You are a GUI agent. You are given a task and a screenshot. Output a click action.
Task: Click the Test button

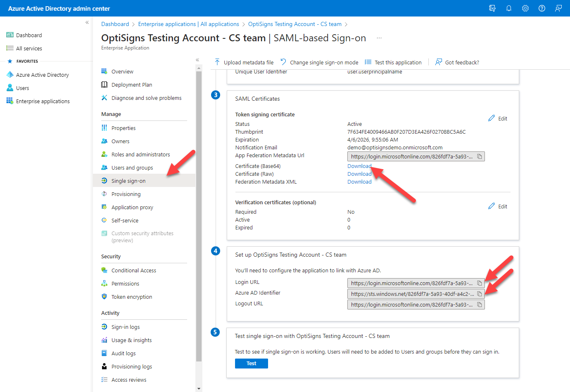[x=252, y=364]
